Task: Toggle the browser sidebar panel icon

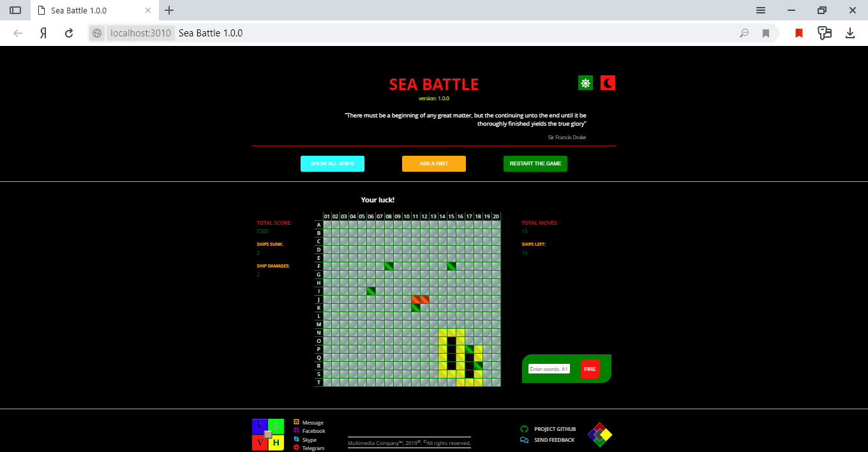Action: [15, 10]
